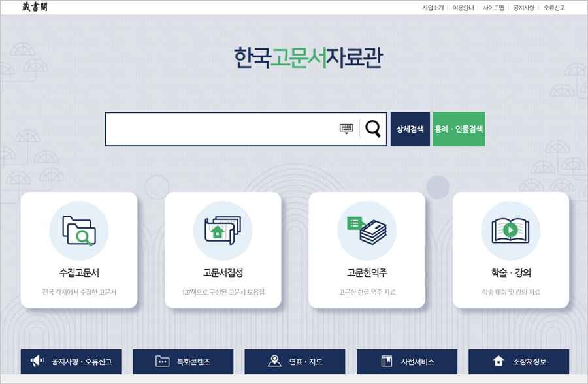Click the 공지사항 · 오류신고 bottom button label
This screenshot has width=588, height=384.
82,362
